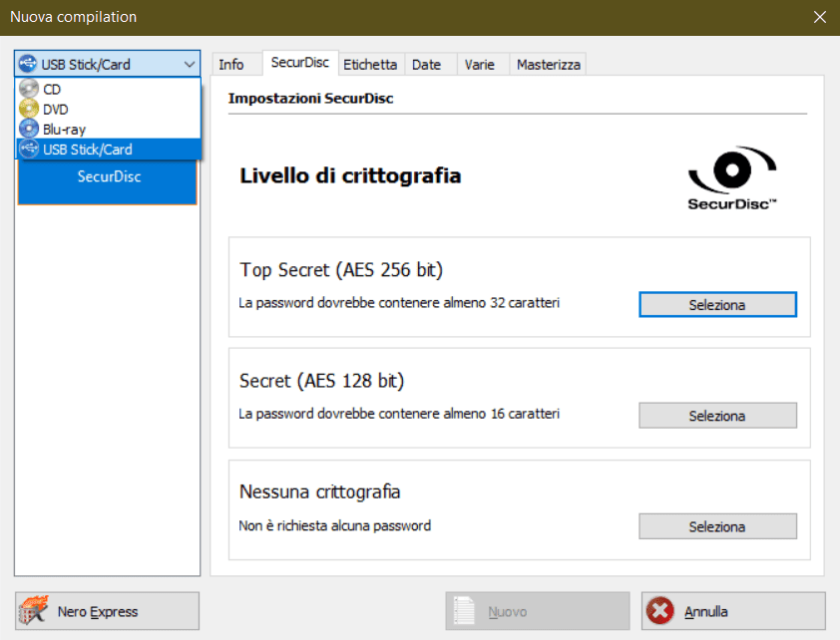Click the blue Blu-ray disc icon
Image resolution: width=840 pixels, height=640 pixels.
(x=29, y=129)
